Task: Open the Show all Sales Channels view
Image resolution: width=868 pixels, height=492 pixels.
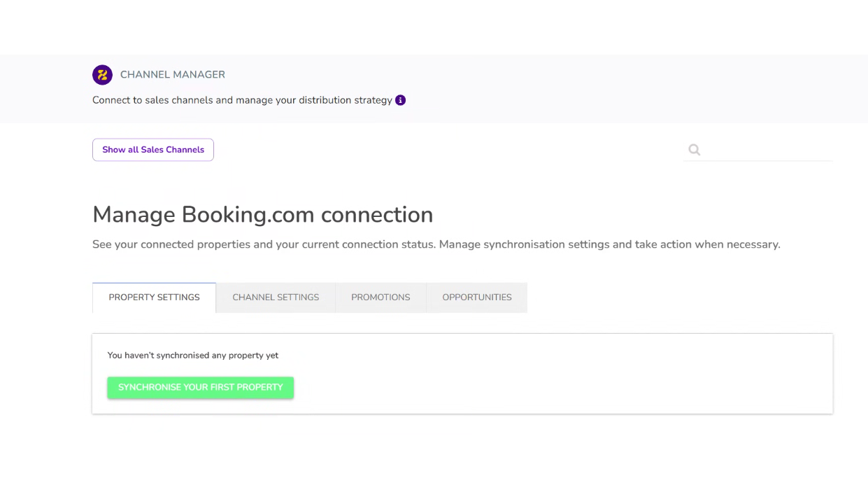Action: click(x=153, y=150)
